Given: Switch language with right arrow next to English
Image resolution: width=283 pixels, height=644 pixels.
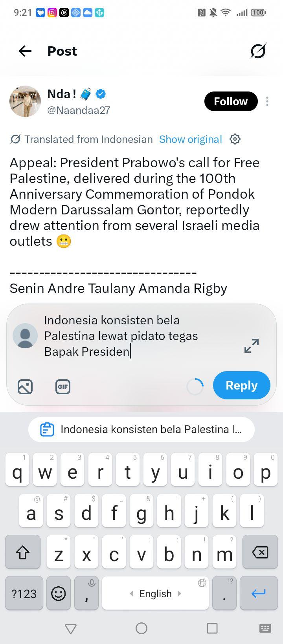Looking at the screenshot, I should click(x=180, y=593).
